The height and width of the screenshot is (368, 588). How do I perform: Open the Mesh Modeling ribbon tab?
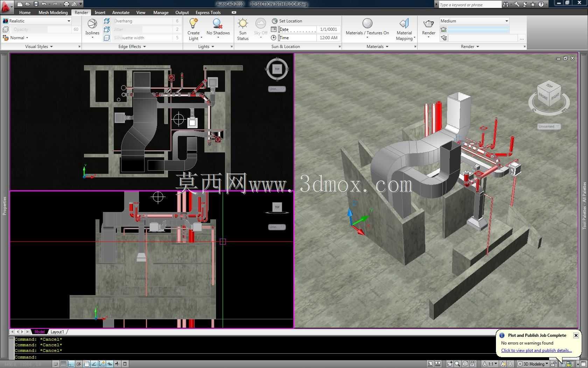coord(53,12)
